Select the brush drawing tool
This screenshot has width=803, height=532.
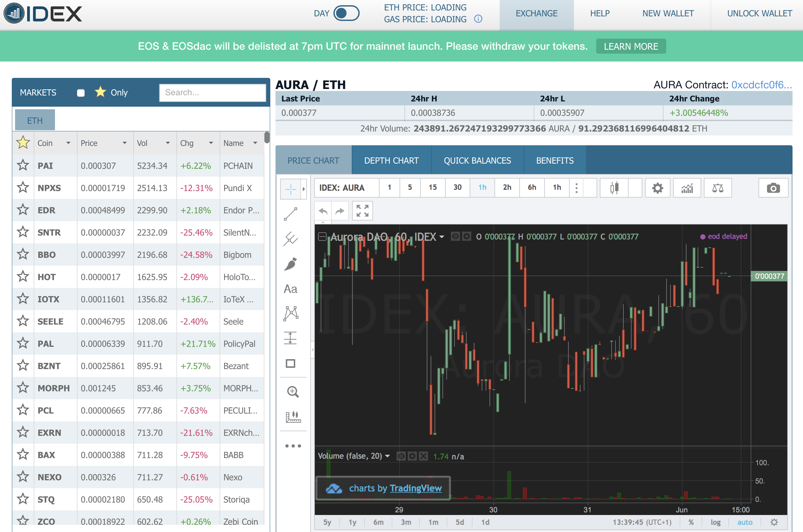[x=291, y=264]
